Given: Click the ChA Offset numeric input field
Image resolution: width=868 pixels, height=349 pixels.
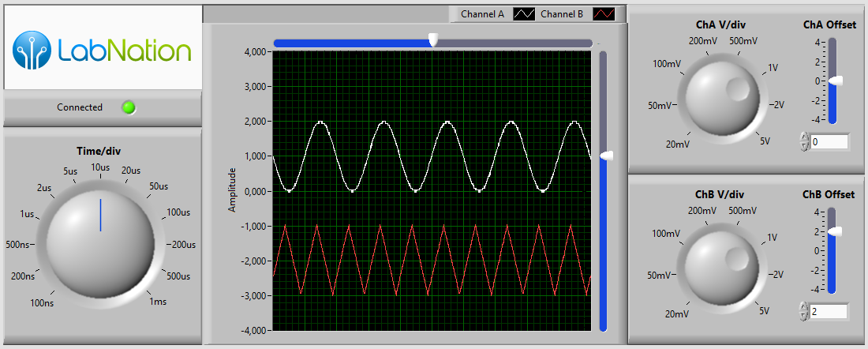Looking at the screenshot, I should [829, 142].
